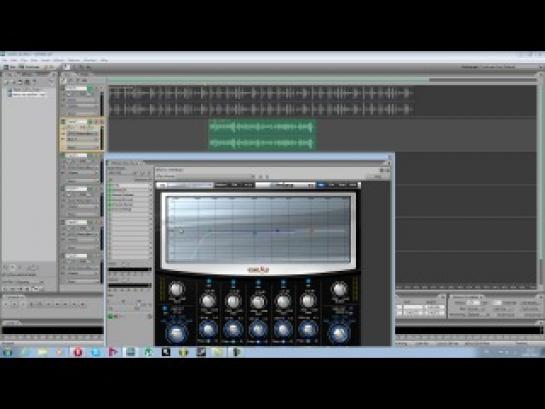Click the large blue high-pass filter knob on EQ's left
545x409 pixels.
point(177,333)
